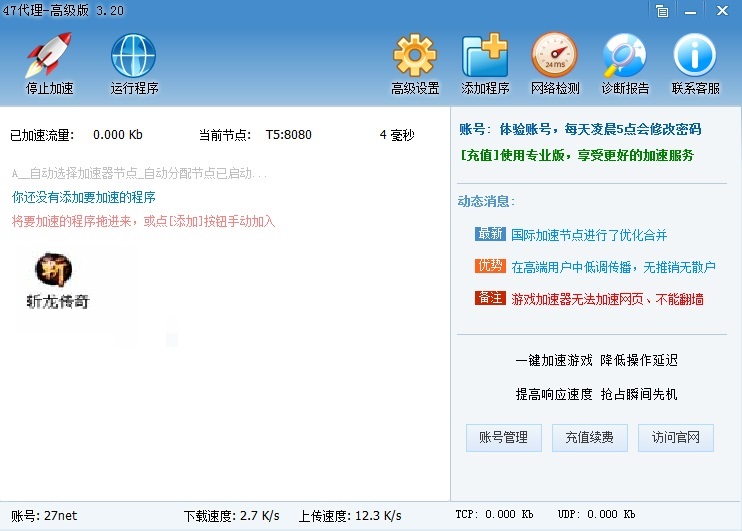Screen dimensions: 742x531
Task: Open the 备注 note about web acceleration
Action: point(606,299)
